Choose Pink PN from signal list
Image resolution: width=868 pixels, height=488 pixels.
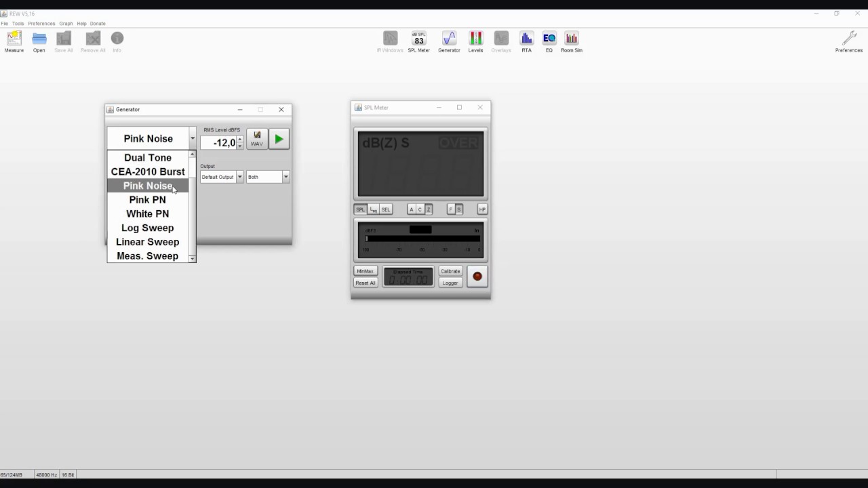click(148, 200)
